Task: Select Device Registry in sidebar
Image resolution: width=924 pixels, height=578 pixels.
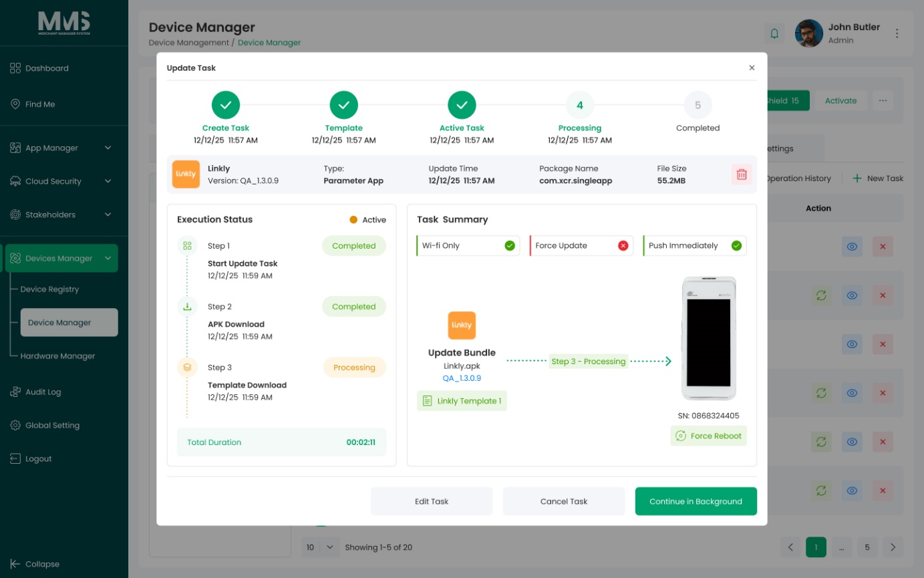Action: (49, 289)
